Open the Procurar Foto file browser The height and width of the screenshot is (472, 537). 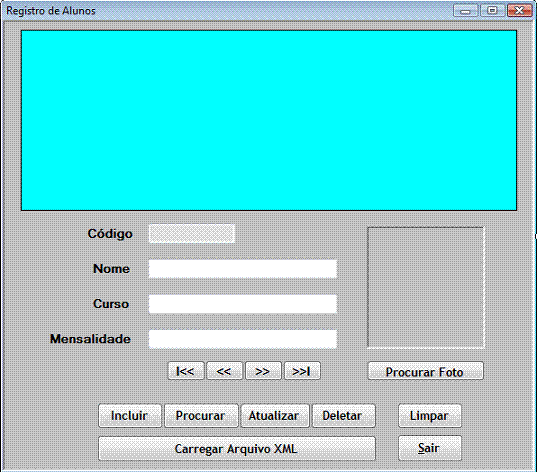426,371
